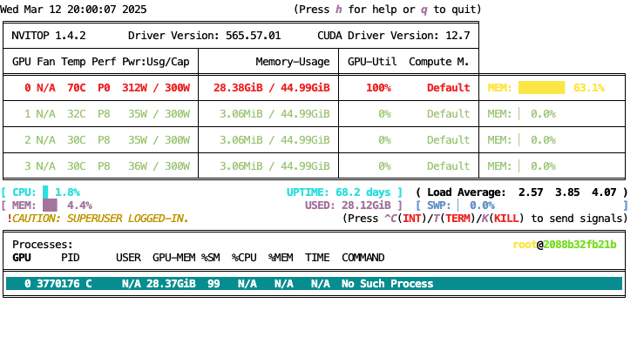This screenshot has height=364, width=644.
Task: Click the Load Average label
Action: (466, 192)
